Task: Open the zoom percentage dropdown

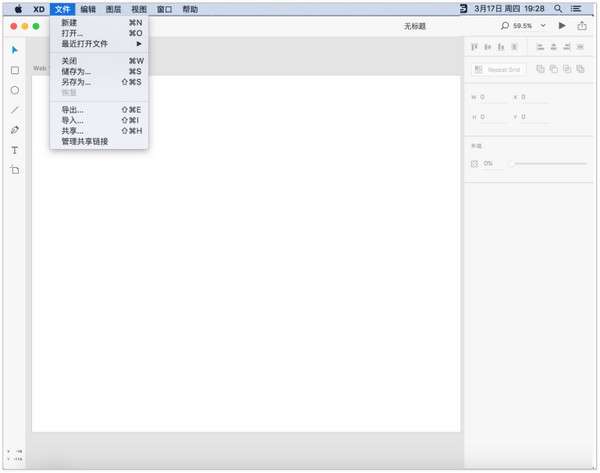Action: 543,26
